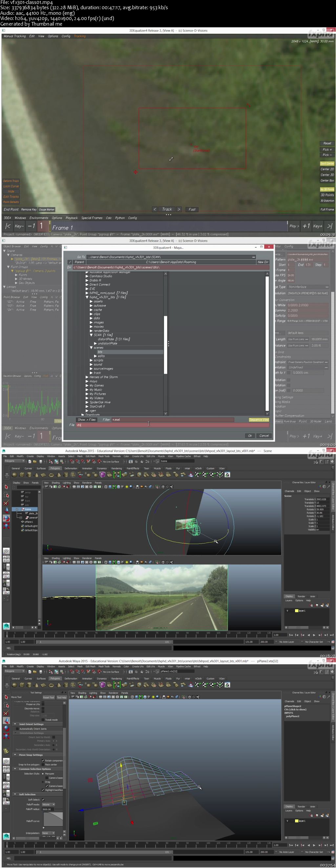Click yellow layer1 color swatch in wireframe Maya window
336x868 pixels.
pyautogui.click(x=297, y=821)
